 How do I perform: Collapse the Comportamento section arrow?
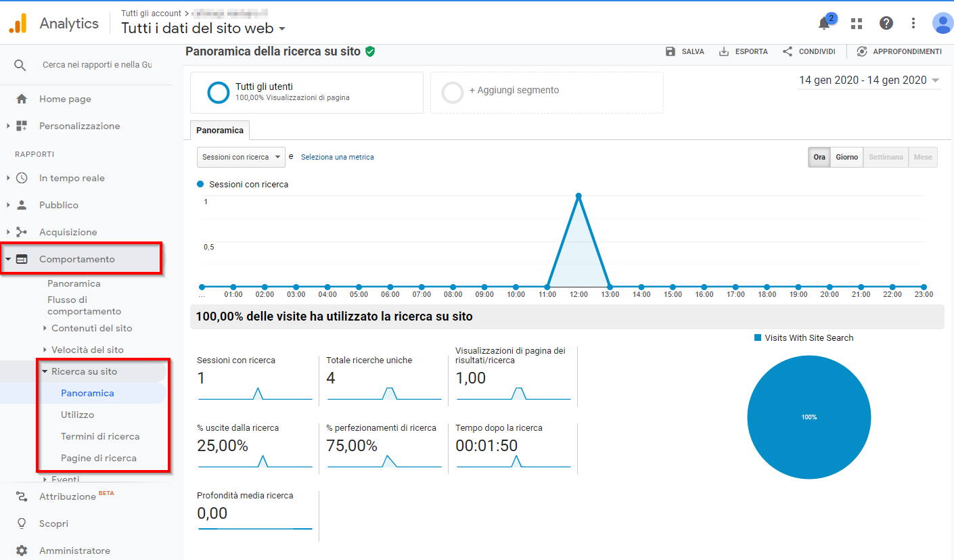click(8, 259)
